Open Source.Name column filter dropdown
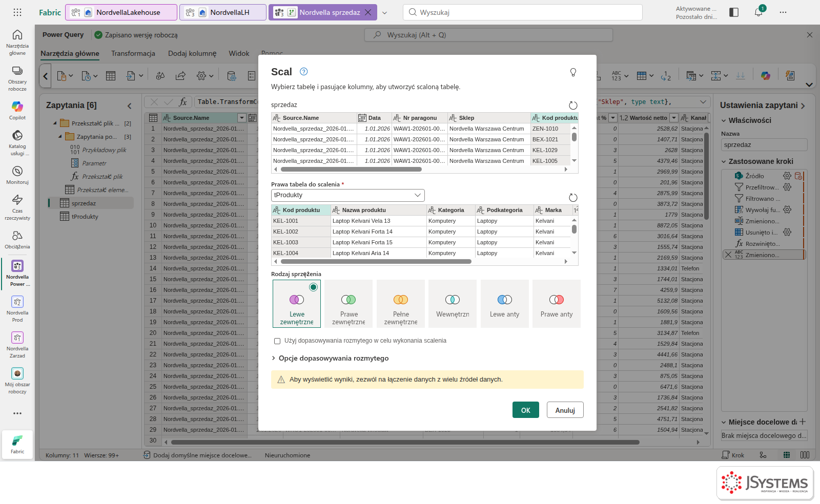The height and width of the screenshot is (504, 820). 241,118
